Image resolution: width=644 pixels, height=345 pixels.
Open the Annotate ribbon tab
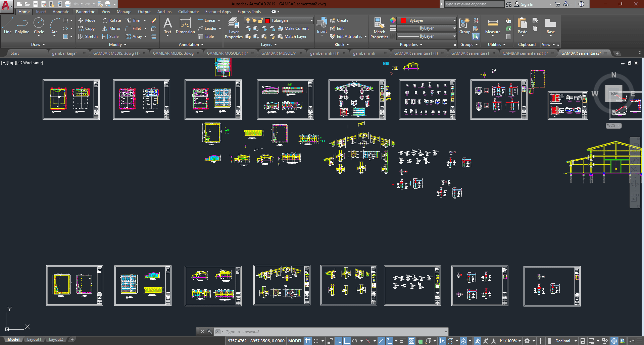pyautogui.click(x=61, y=12)
